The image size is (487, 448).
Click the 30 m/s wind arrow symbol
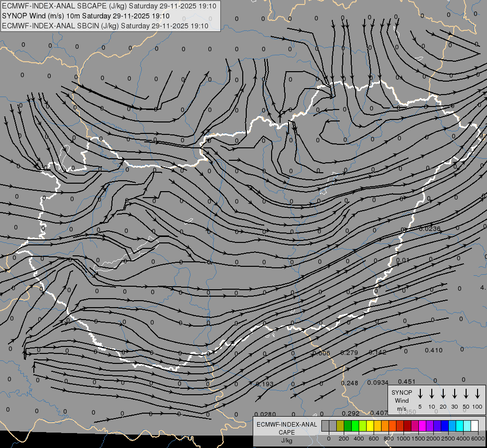click(x=454, y=394)
